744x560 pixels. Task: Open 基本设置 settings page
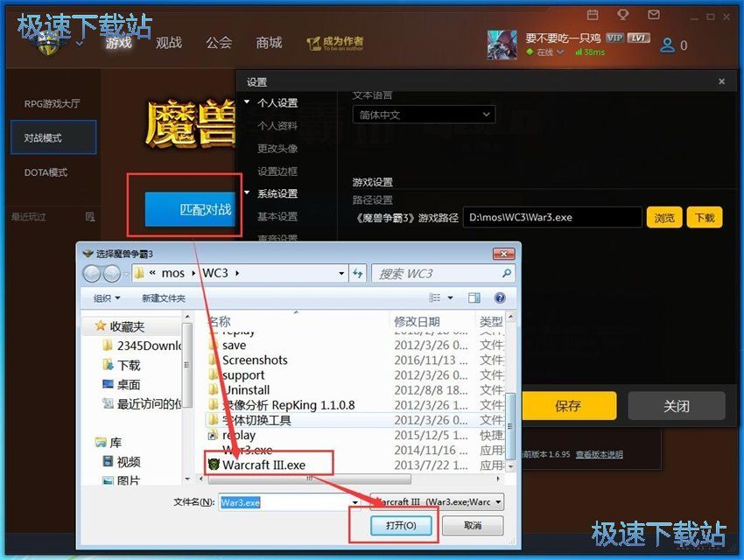pyautogui.click(x=277, y=217)
